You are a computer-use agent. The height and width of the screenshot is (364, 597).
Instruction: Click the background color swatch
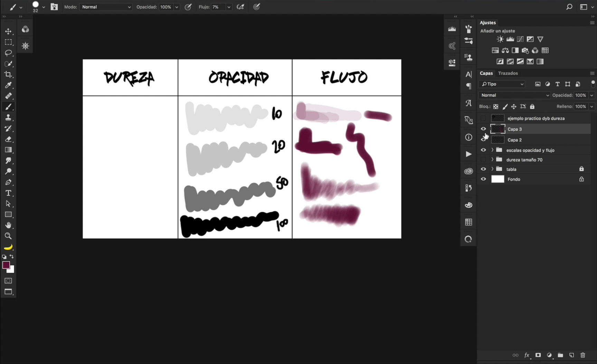point(12,270)
